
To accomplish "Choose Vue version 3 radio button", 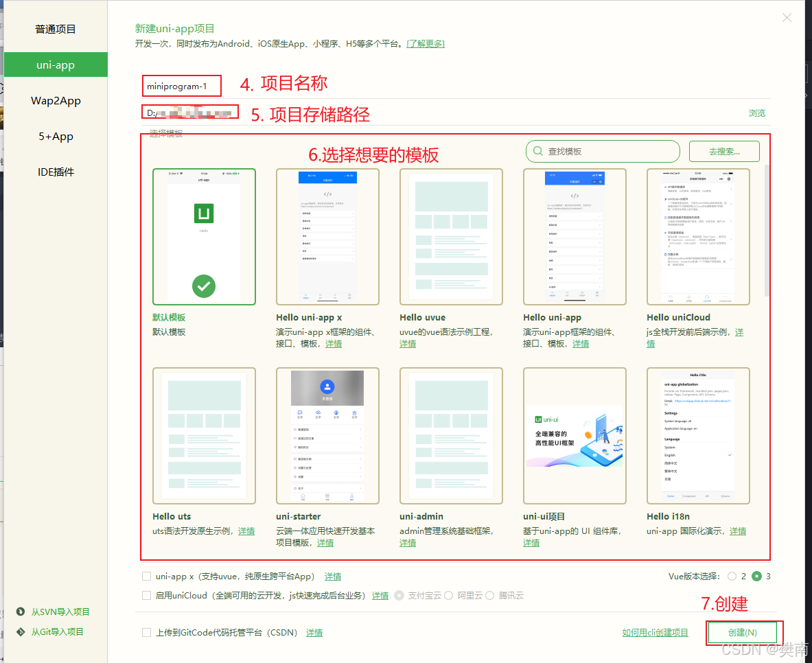I will (x=756, y=576).
